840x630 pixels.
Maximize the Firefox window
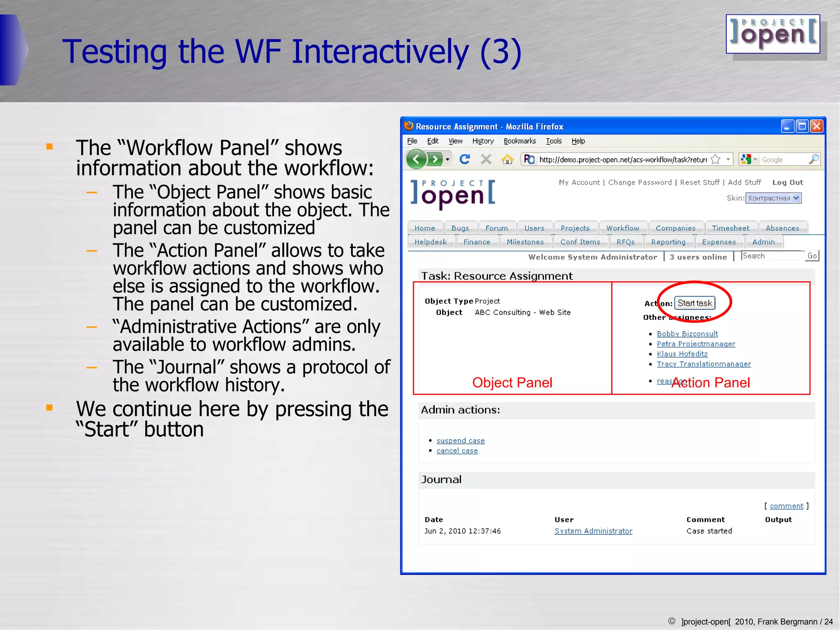coord(802,126)
